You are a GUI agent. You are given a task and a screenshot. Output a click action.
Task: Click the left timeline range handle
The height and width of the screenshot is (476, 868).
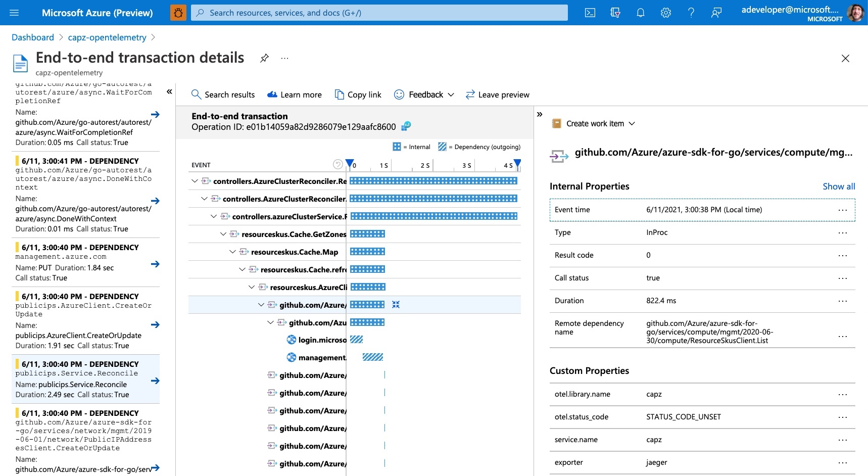[x=350, y=163]
